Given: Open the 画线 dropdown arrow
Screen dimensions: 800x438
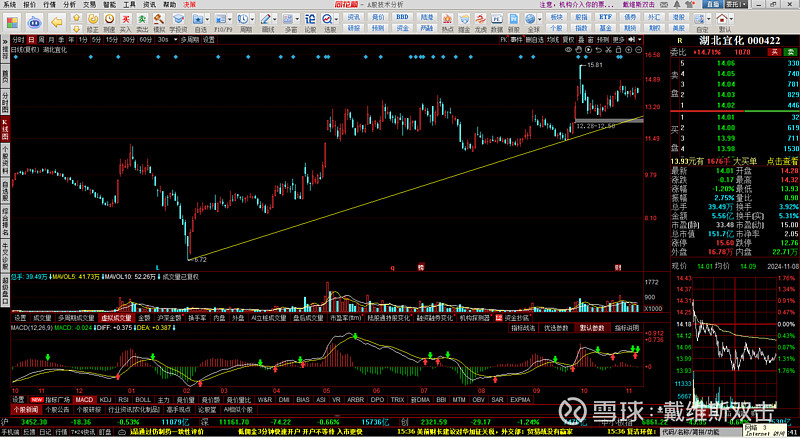Looking at the screenshot, I should 276,19.
